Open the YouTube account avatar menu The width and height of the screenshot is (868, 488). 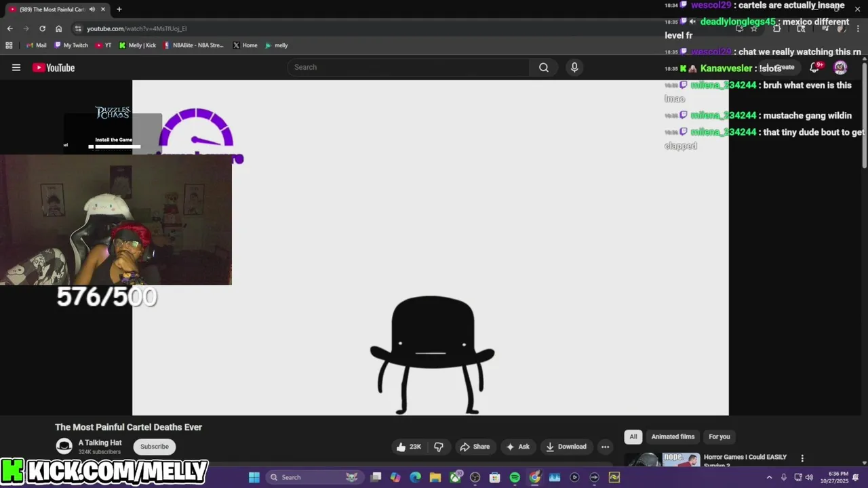point(840,67)
